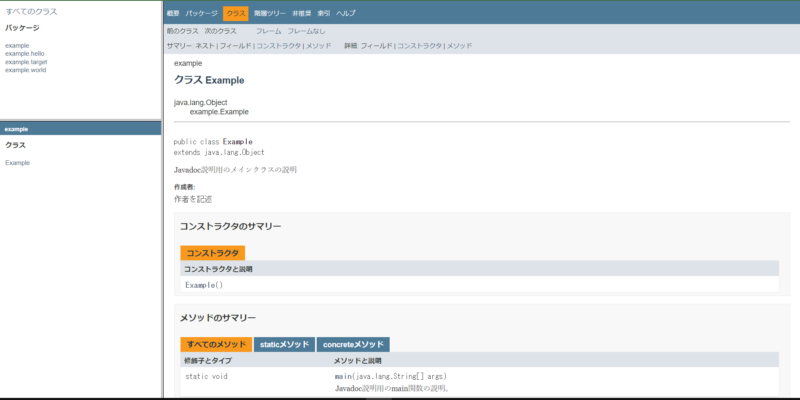Select the example.hello package
This screenshot has width=800, height=400.
pyautogui.click(x=24, y=54)
